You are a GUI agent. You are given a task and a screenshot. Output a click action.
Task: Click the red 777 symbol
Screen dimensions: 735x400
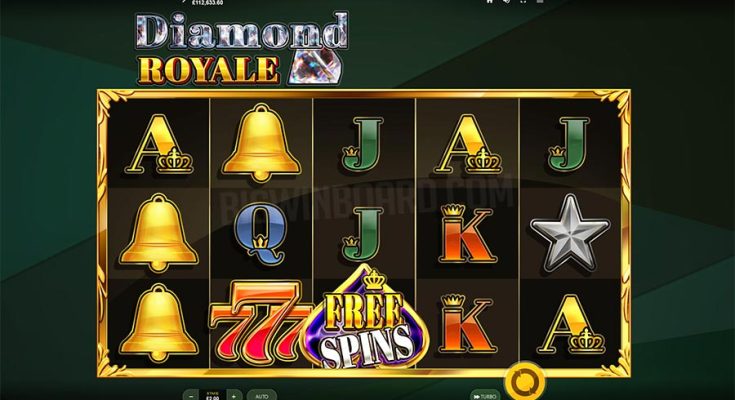click(259, 322)
